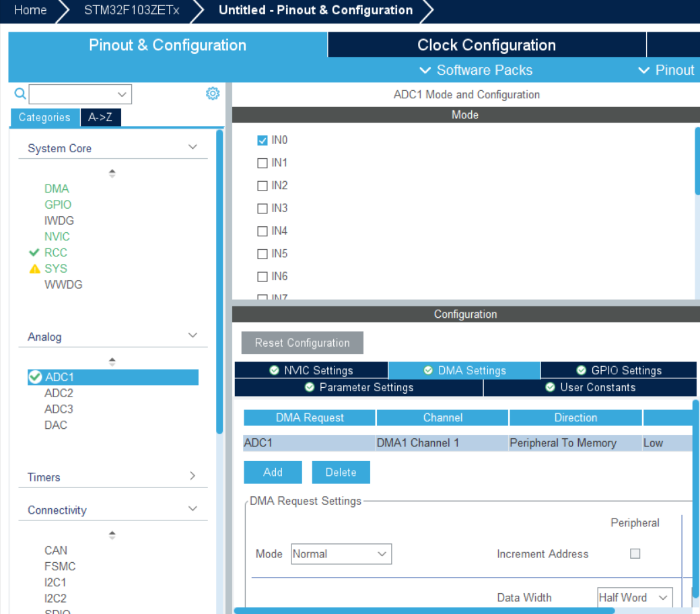Tick the IN4 checkbox
700x614 pixels.
click(x=262, y=232)
